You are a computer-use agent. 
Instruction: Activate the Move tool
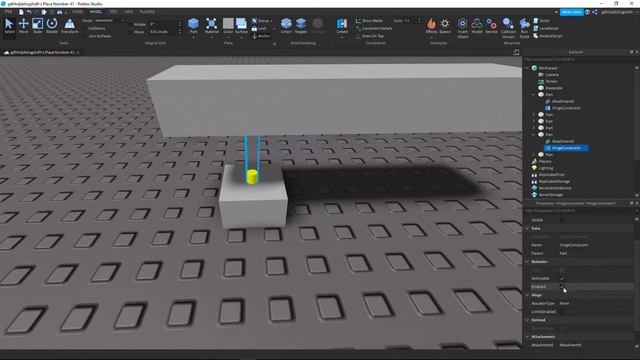tap(23, 26)
